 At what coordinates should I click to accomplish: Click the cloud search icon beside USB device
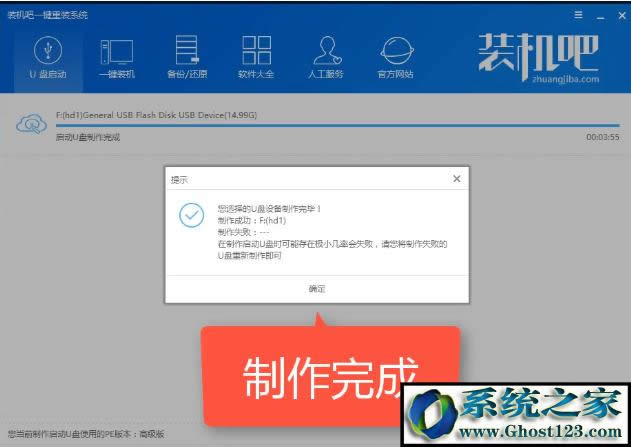click(x=31, y=124)
